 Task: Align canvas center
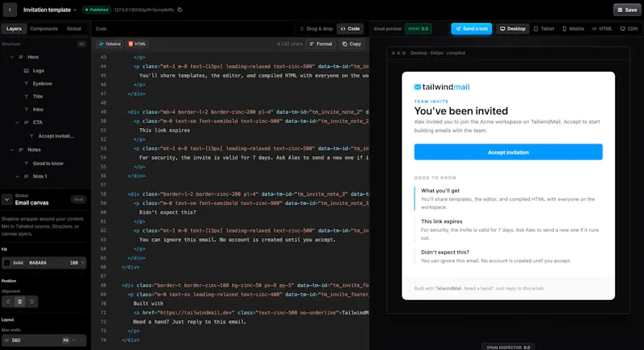[x=19, y=302]
